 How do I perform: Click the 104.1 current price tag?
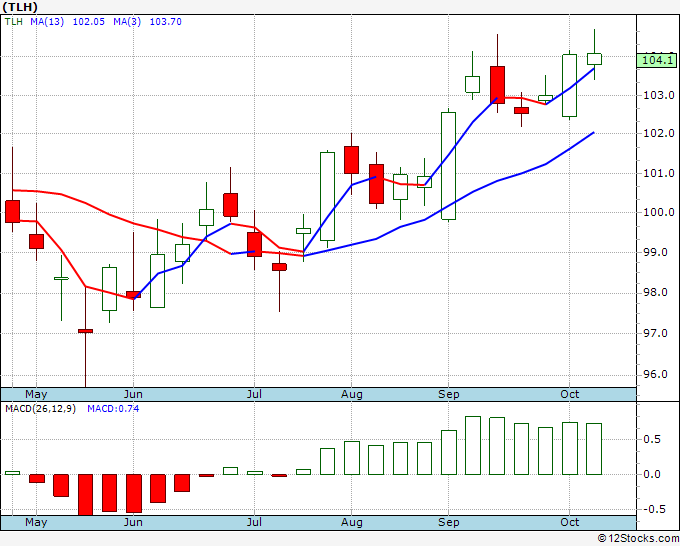click(657, 60)
